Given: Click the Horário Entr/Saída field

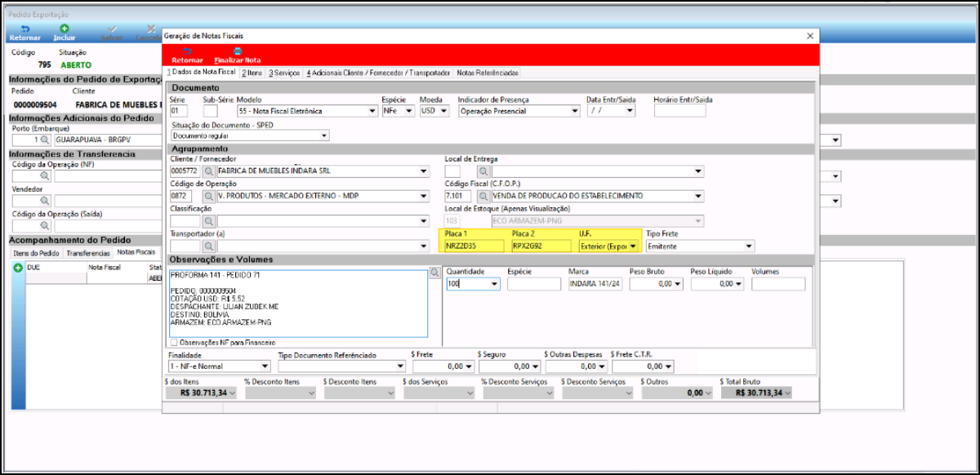Looking at the screenshot, I should point(679,111).
